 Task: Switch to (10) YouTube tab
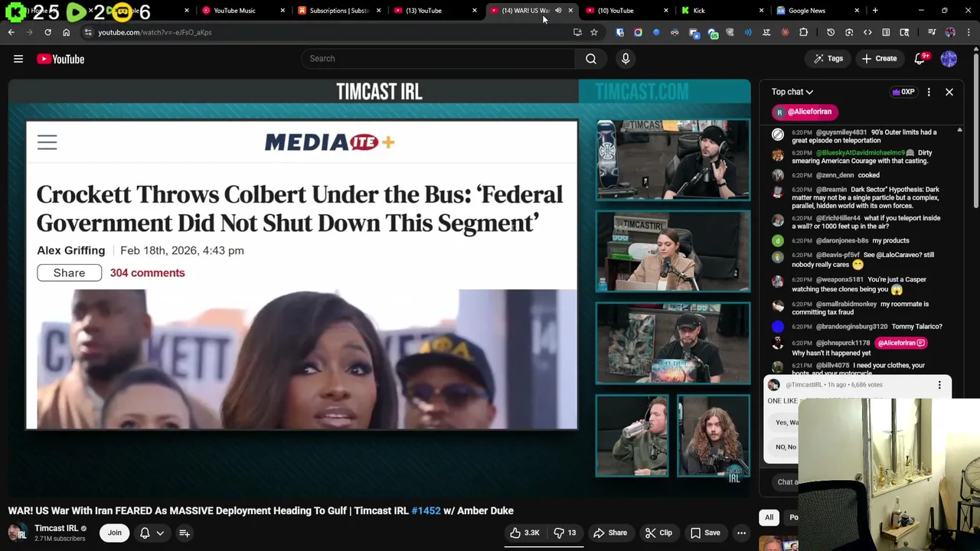pyautogui.click(x=625, y=11)
